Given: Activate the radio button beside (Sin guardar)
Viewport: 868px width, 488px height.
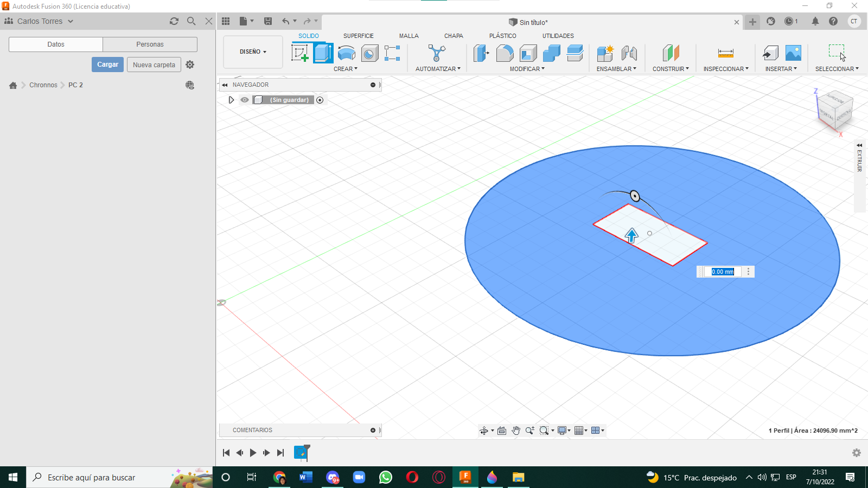Looking at the screenshot, I should point(320,100).
